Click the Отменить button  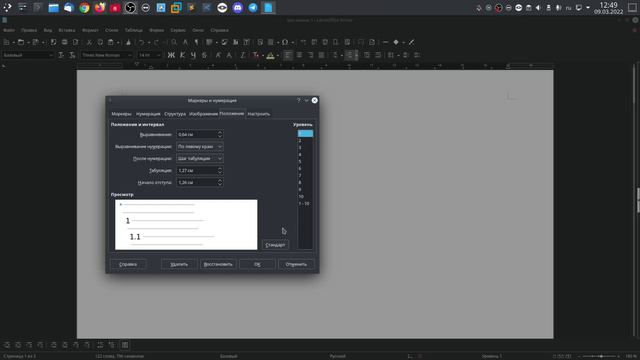coord(296,264)
